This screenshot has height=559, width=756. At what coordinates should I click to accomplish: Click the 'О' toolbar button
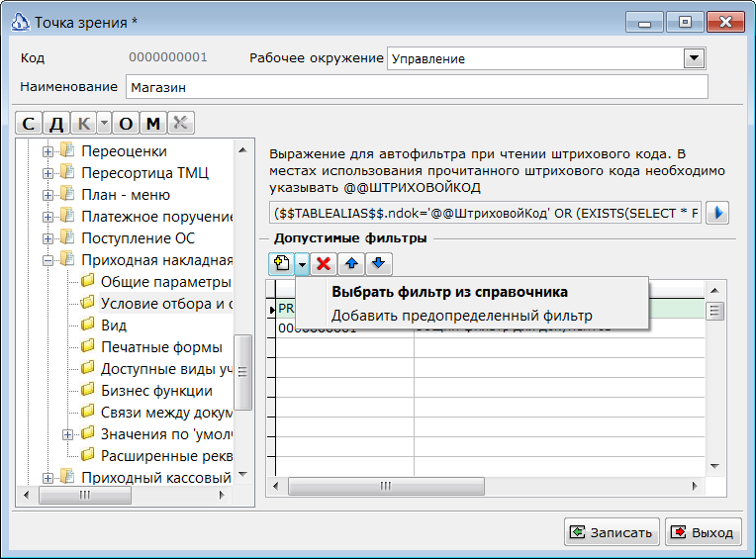click(x=126, y=124)
